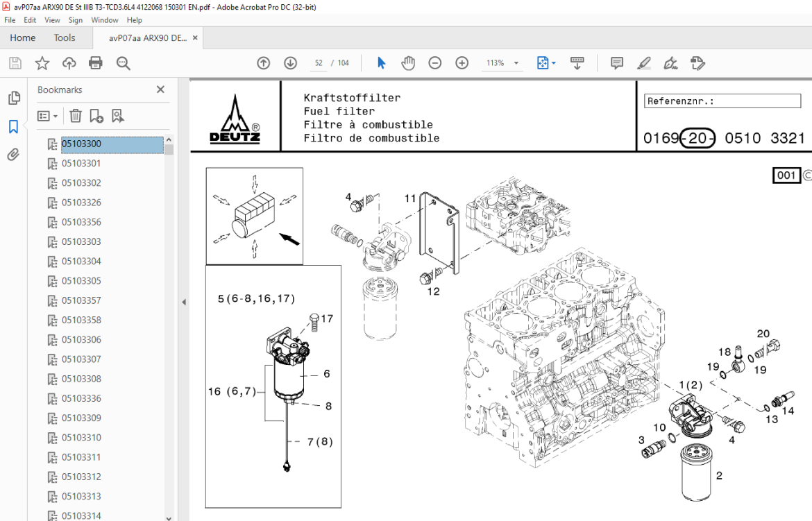Screen dimensions: 812x521
Task: Select bookmark 05103304
Action: point(81,262)
